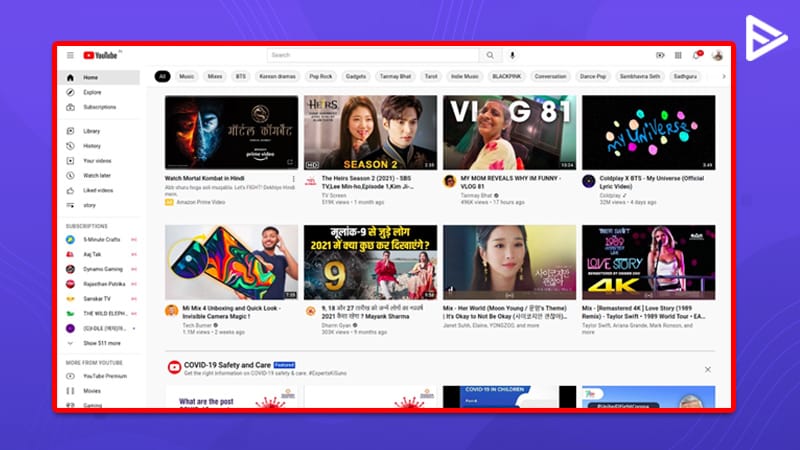
Task: Select the Pop Rock filter chip
Action: click(320, 77)
